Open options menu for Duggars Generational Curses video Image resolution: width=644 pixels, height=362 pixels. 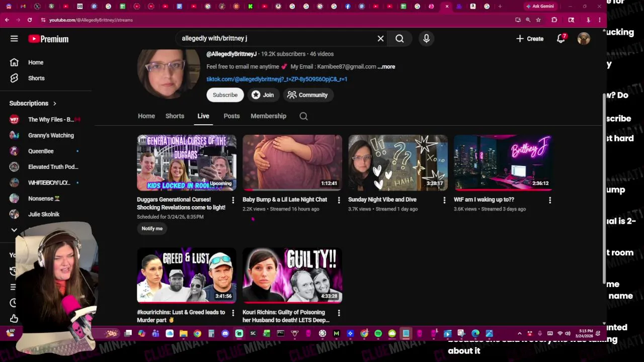[233, 200]
